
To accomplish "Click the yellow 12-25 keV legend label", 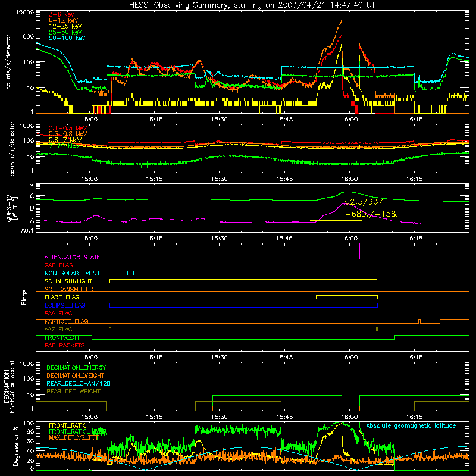I will pos(65,26).
